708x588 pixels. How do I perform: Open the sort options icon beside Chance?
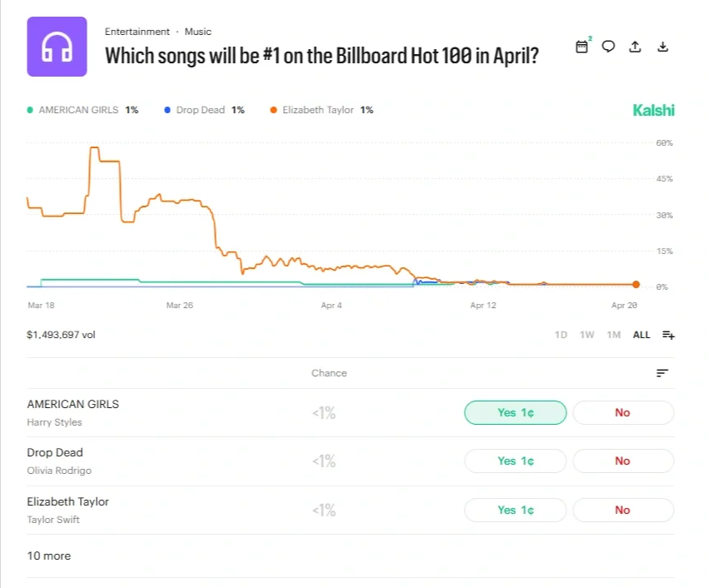pos(662,373)
